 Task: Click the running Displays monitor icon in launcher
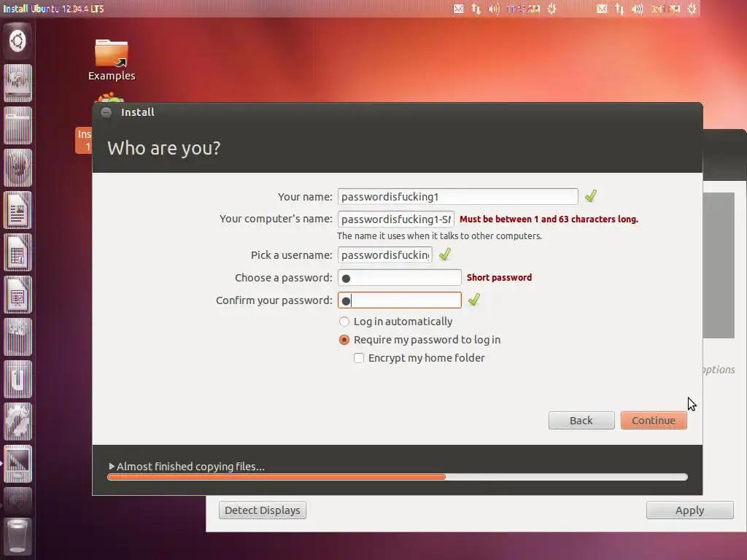click(18, 464)
